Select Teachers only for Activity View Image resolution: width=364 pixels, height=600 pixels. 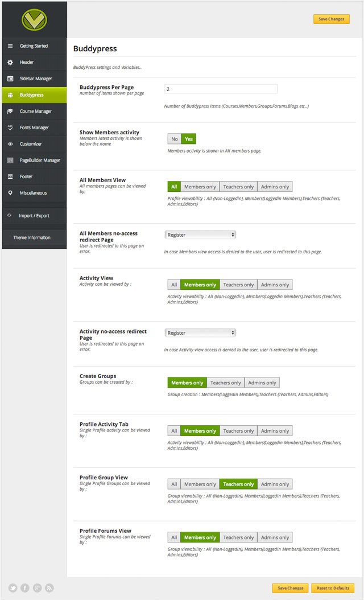pos(238,285)
